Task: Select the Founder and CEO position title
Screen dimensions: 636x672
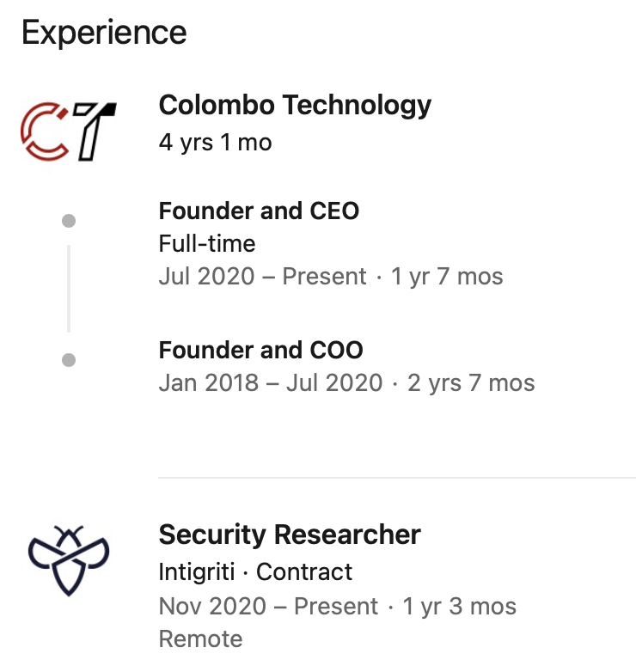Action: click(259, 211)
